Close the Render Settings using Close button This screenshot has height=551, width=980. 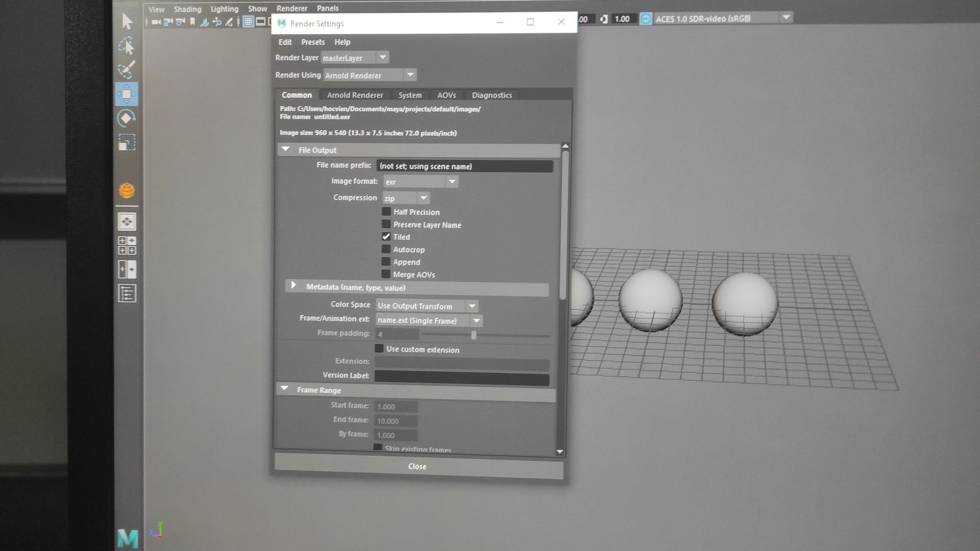pos(418,466)
